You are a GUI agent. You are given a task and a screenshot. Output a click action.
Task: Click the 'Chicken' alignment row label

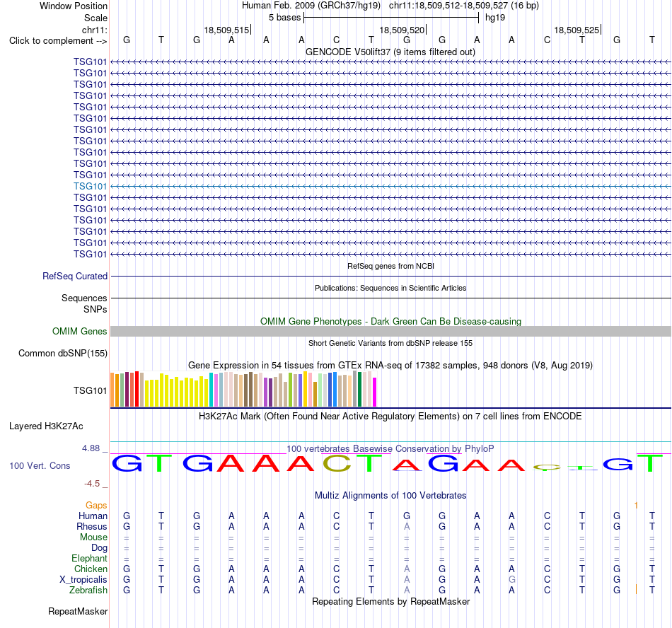(91, 569)
